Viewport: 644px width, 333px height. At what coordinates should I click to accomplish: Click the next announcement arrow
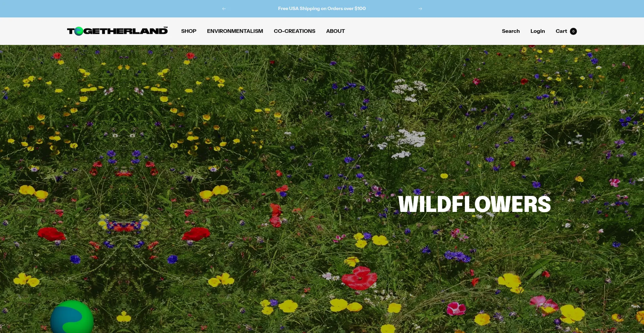(420, 9)
